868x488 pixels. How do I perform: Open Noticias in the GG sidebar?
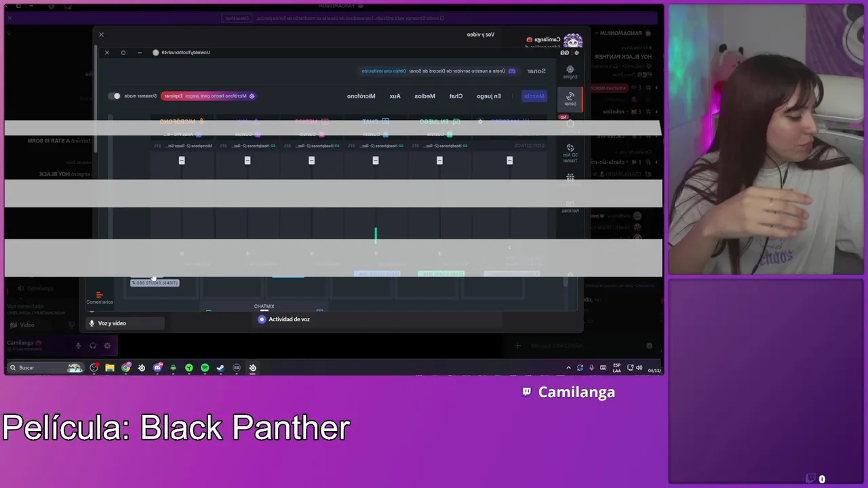[x=570, y=207]
